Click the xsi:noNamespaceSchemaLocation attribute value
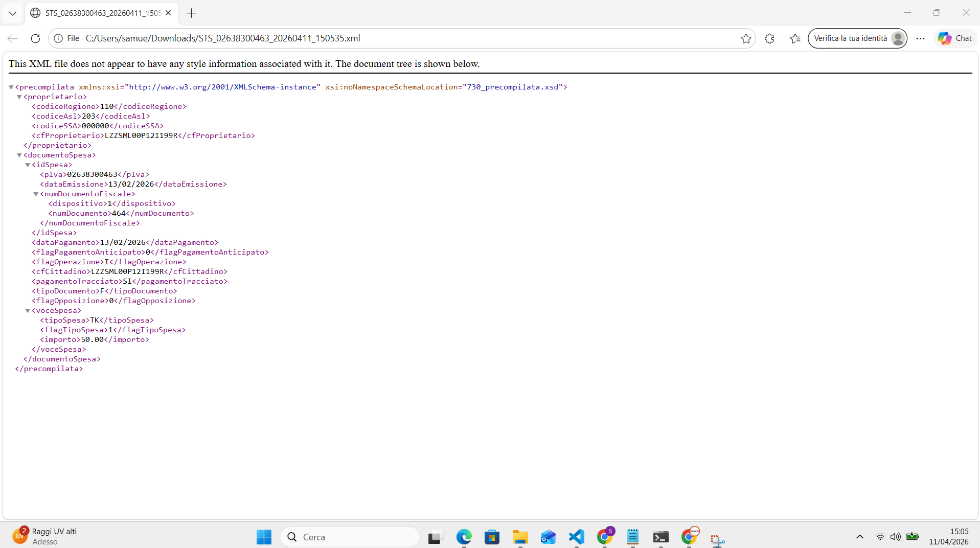 point(512,87)
